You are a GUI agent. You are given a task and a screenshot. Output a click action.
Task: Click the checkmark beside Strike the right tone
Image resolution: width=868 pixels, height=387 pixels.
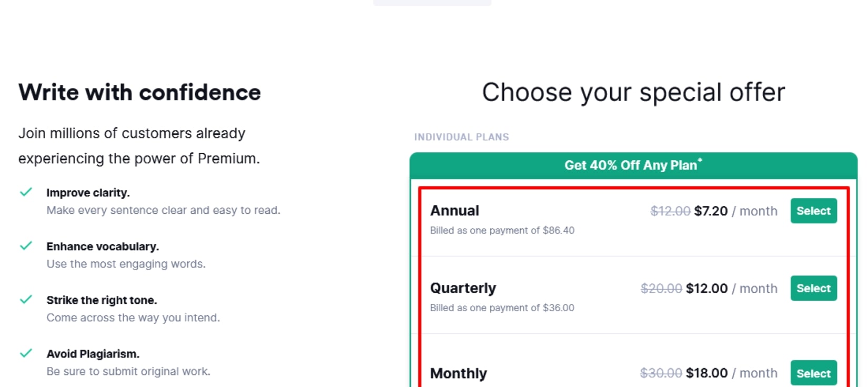pos(26,300)
